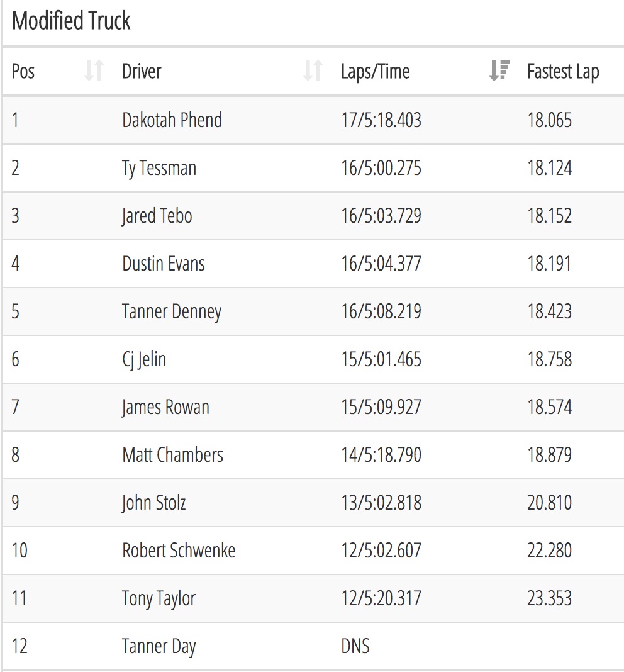Select the Driver column header text
The width and height of the screenshot is (624, 672).
[142, 71]
